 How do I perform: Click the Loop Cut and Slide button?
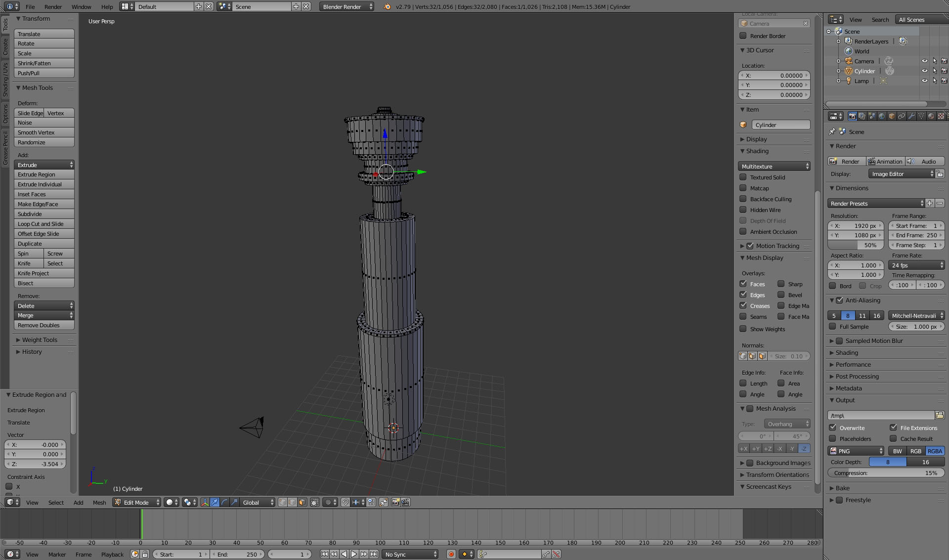(x=44, y=223)
